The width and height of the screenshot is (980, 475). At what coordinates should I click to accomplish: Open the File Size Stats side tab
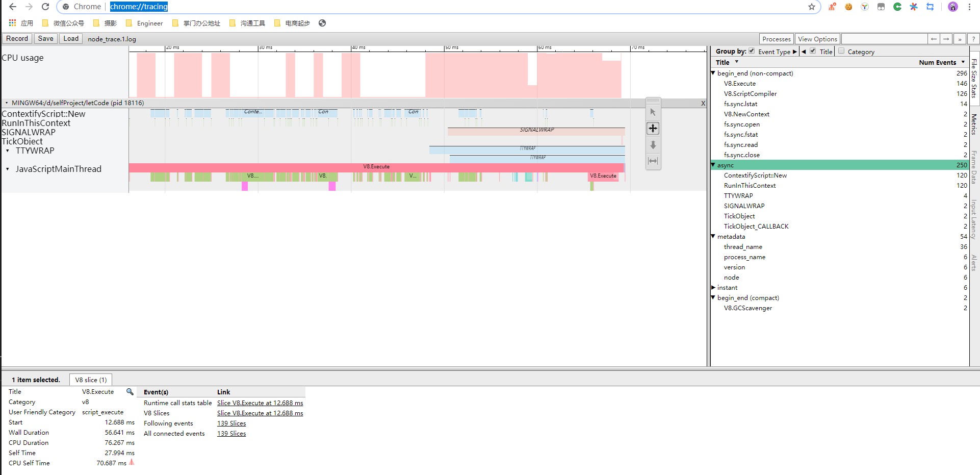click(974, 78)
